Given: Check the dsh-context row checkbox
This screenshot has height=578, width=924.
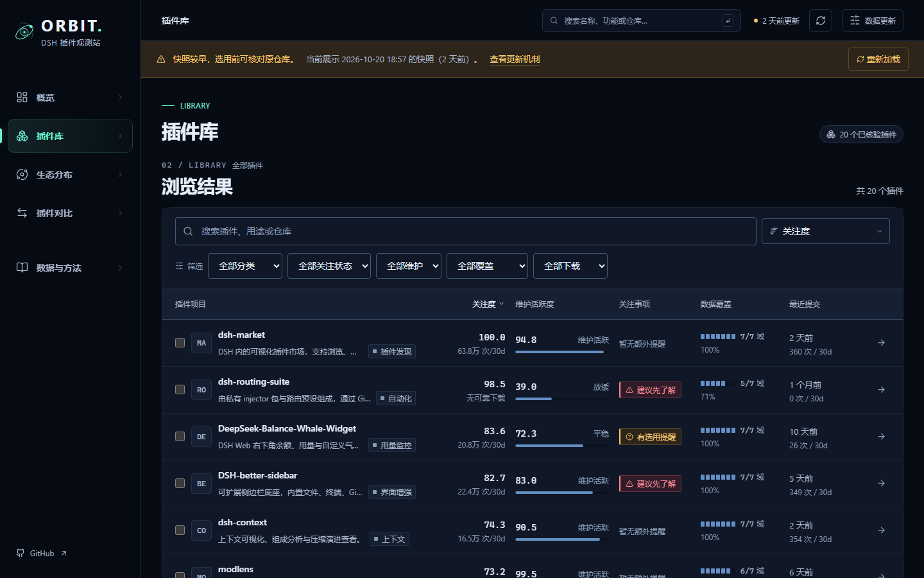Looking at the screenshot, I should 180,530.
